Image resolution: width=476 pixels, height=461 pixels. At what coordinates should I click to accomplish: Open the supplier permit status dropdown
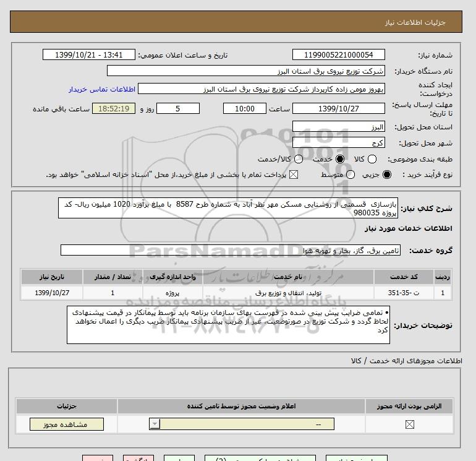[242, 424]
